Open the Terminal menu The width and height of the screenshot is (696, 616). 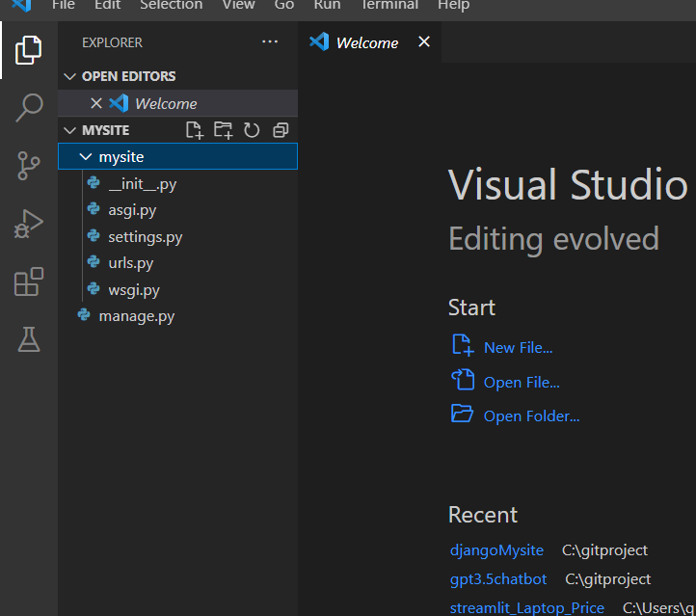point(389,6)
